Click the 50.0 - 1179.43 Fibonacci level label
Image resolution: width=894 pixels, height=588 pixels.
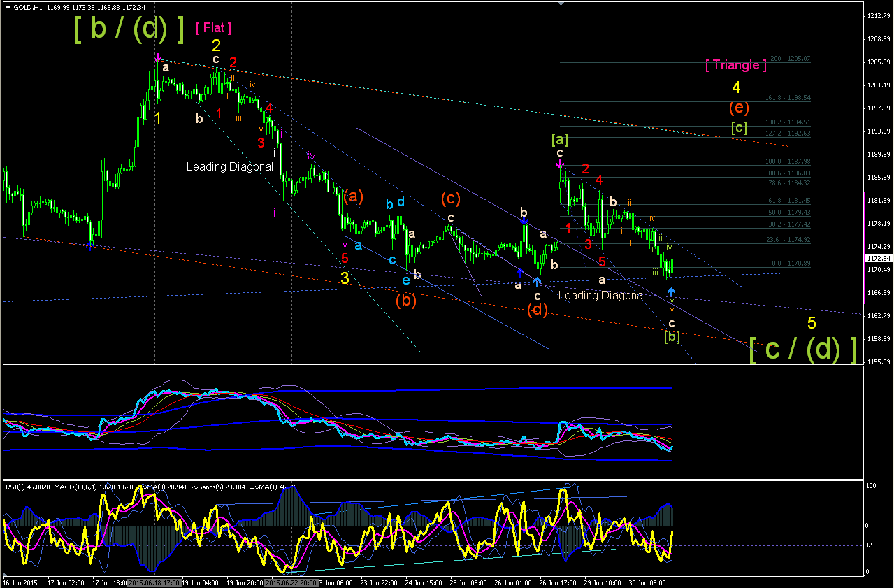[789, 212]
